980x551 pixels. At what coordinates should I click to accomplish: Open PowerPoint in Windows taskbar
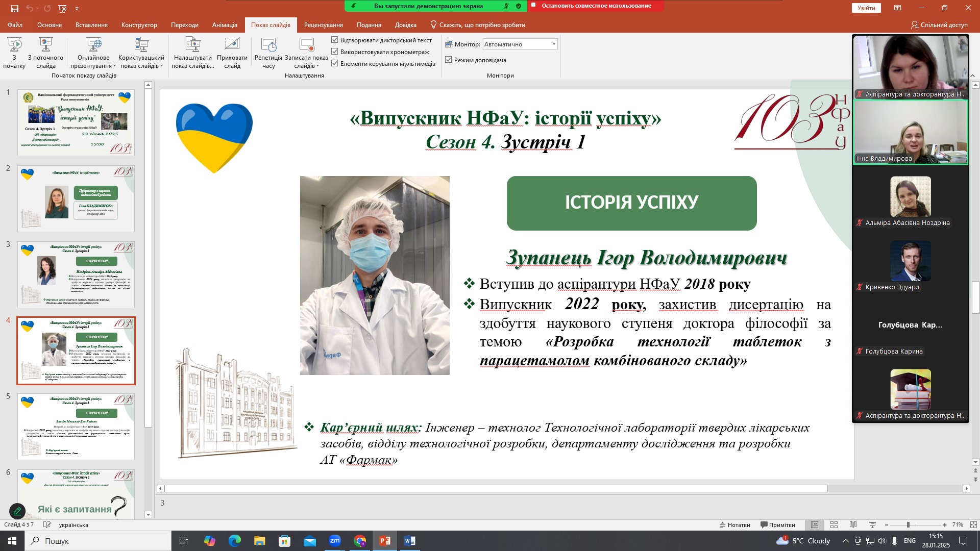[x=385, y=541]
